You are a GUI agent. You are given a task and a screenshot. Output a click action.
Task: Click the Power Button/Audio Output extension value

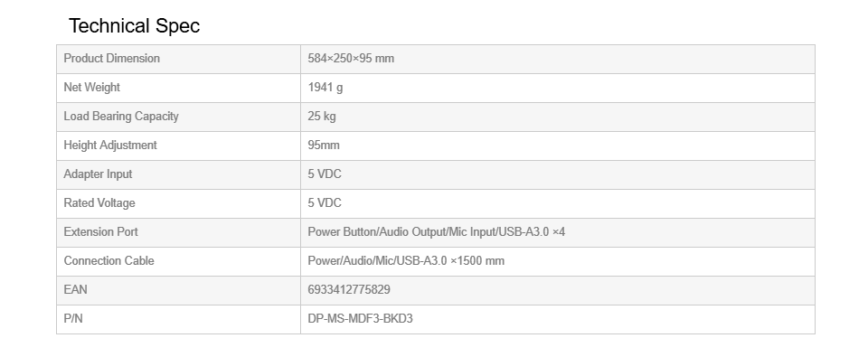tap(436, 232)
